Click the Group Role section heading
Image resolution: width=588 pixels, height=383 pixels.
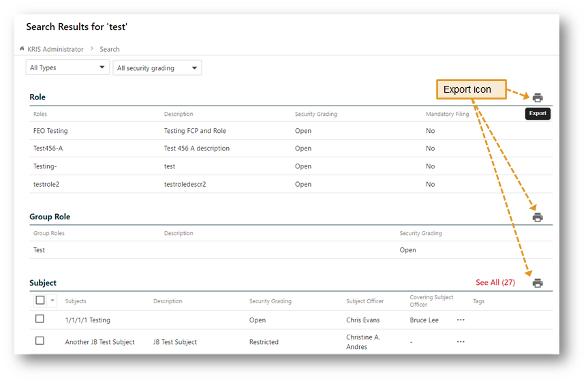[50, 217]
